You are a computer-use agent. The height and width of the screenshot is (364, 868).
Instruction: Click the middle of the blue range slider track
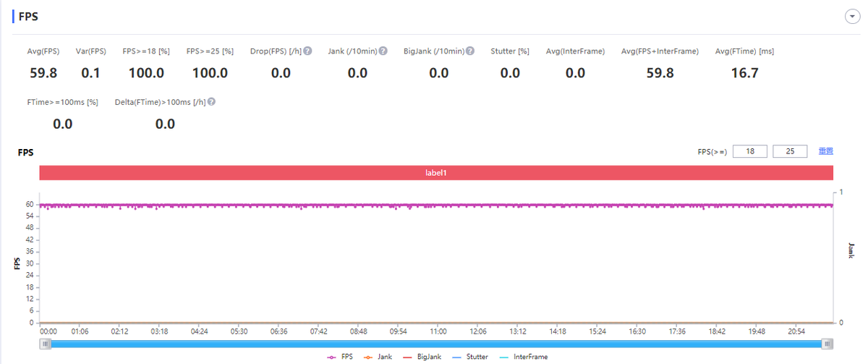click(x=436, y=344)
